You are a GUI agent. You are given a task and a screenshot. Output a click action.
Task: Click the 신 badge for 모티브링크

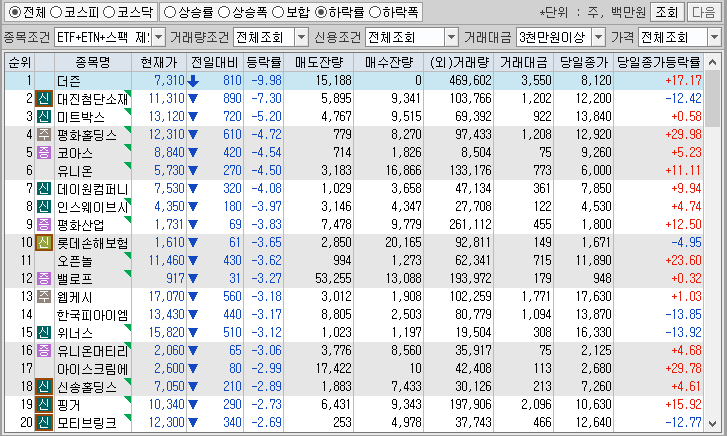coord(44,422)
